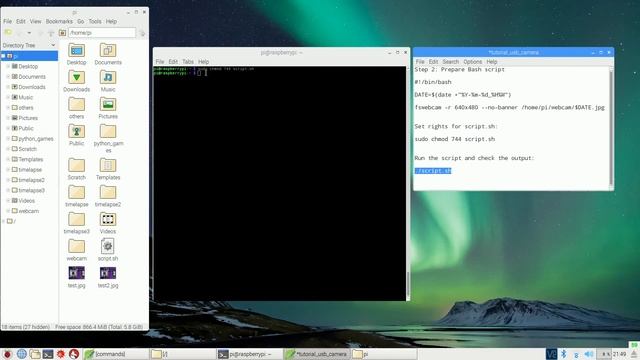
Task: Expand python_games in directory tree
Action: (8, 139)
